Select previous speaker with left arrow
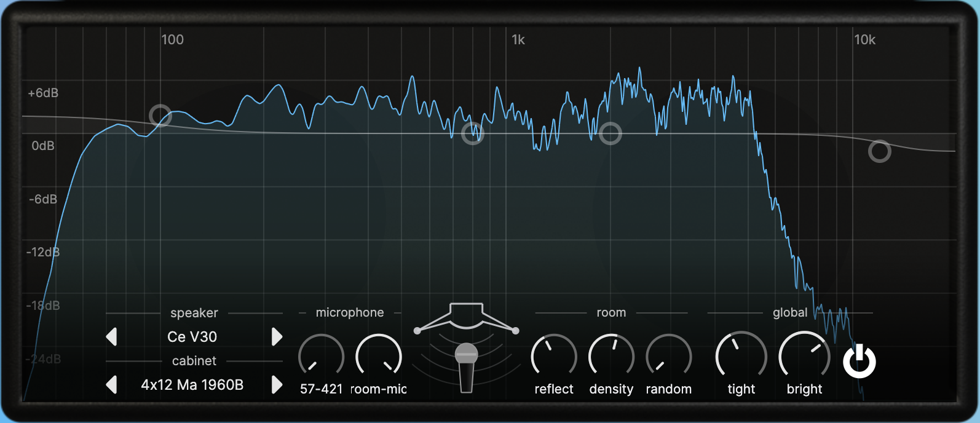 (x=111, y=337)
